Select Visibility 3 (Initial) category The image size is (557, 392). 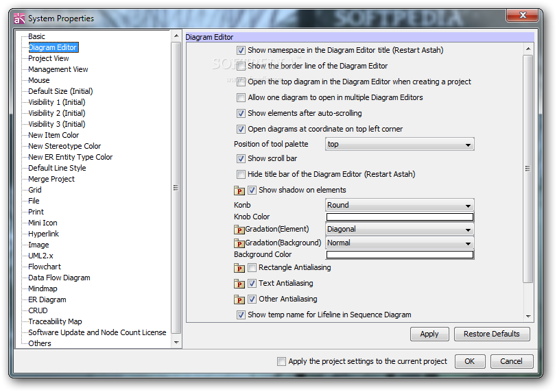coord(57,125)
